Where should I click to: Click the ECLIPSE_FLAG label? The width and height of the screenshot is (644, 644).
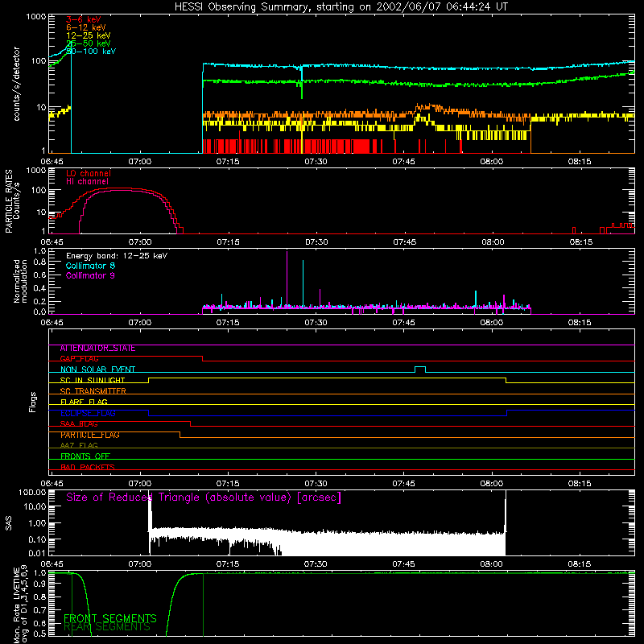88,413
